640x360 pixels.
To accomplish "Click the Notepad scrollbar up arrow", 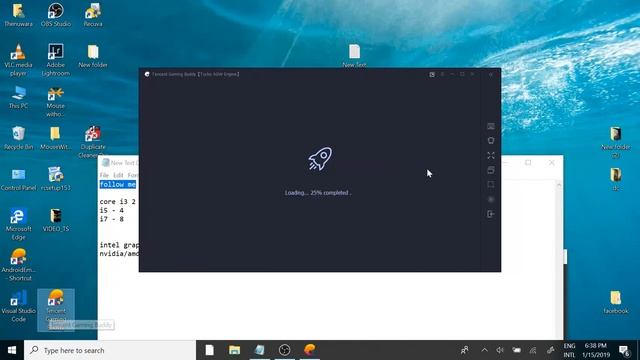I will click(559, 185).
